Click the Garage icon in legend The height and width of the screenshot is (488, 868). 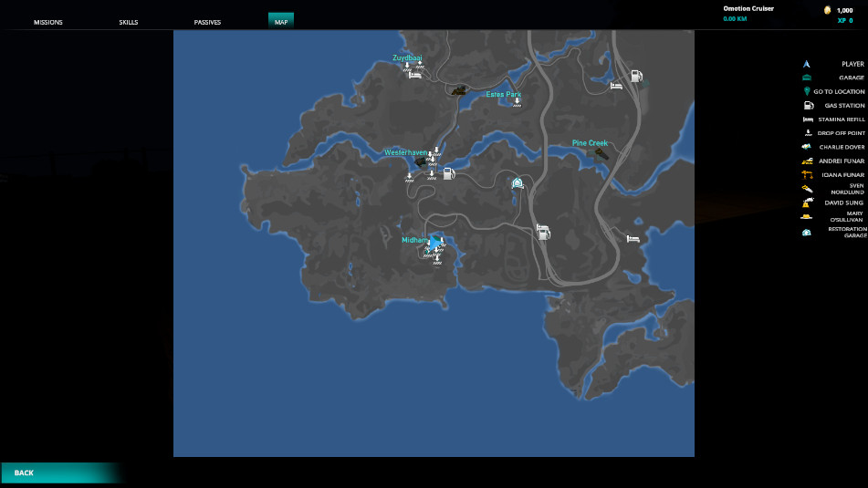(x=807, y=78)
